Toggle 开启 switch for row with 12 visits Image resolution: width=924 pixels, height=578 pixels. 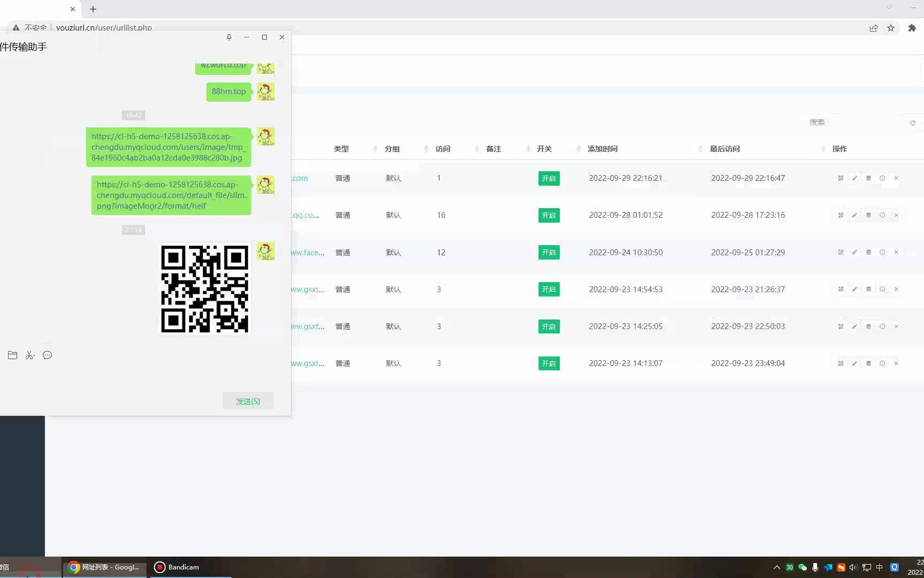pos(549,252)
